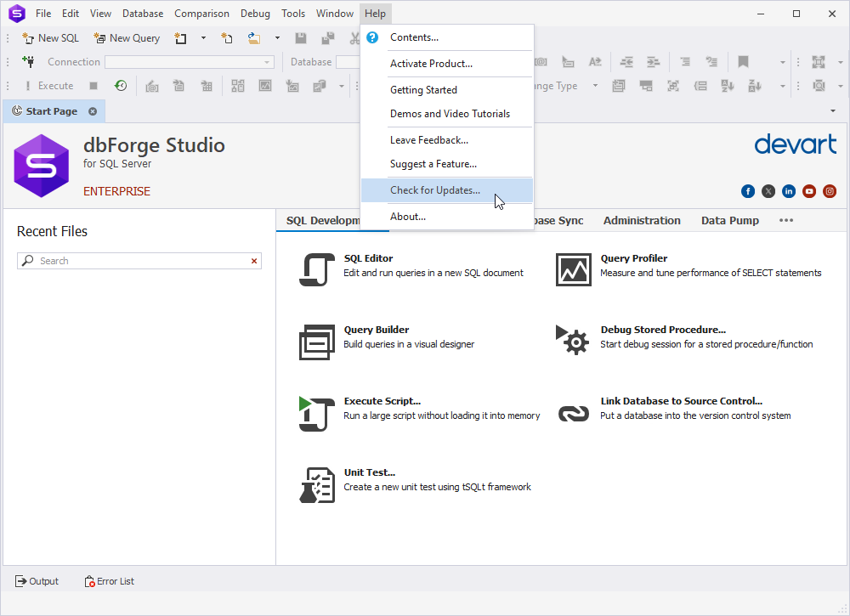This screenshot has height=616, width=850.
Task: Click the full screen expand-arrows icon
Action: click(x=818, y=62)
